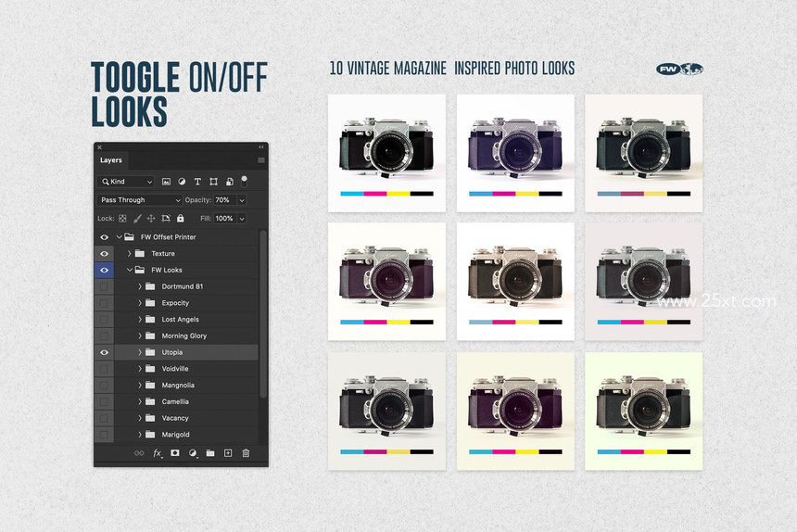This screenshot has height=532, width=797.
Task: Select the Mangnolia layer group
Action: (186, 386)
